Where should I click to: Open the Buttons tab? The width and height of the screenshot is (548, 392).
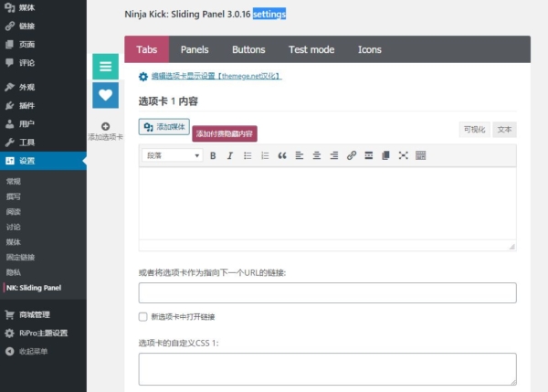[248, 49]
